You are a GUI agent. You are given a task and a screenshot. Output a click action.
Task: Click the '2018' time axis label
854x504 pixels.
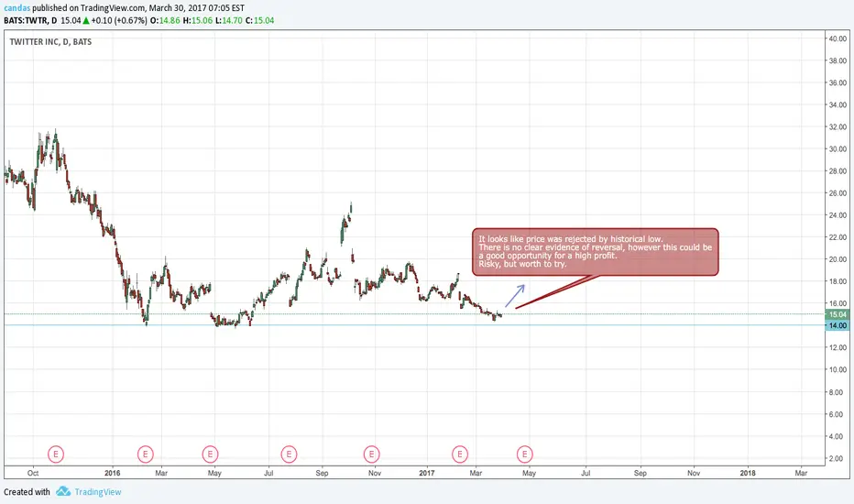[748, 473]
